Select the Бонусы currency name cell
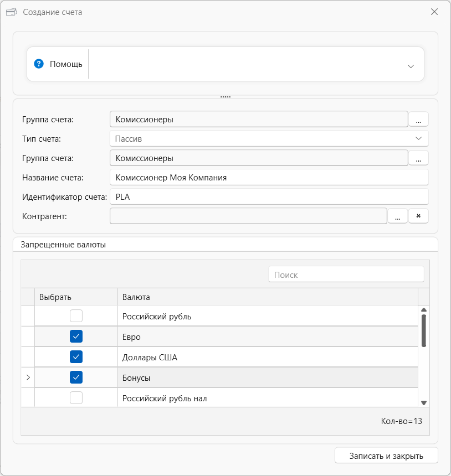The width and height of the screenshot is (451, 476). point(268,377)
